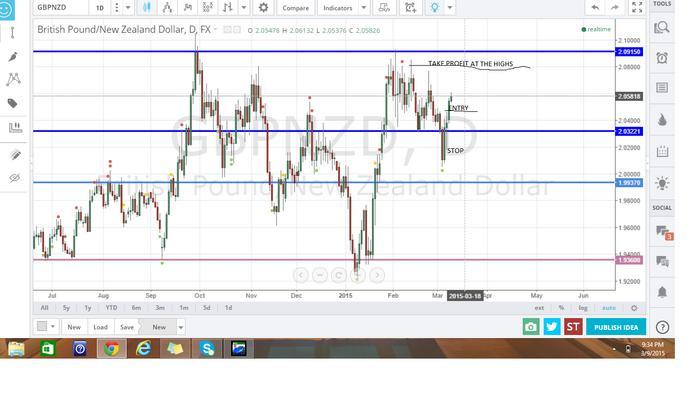700x394 pixels.
Task: Open the notifications bell icon
Action: [662, 292]
